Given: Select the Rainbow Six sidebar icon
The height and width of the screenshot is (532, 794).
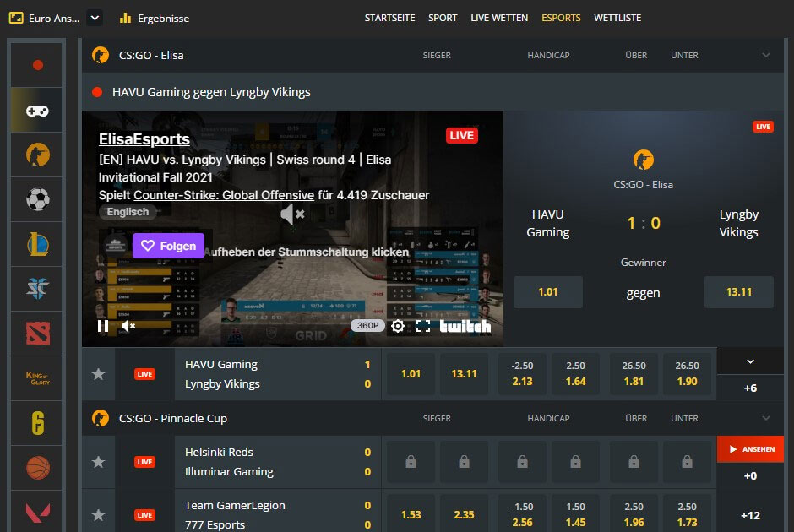Looking at the screenshot, I should [x=37, y=423].
